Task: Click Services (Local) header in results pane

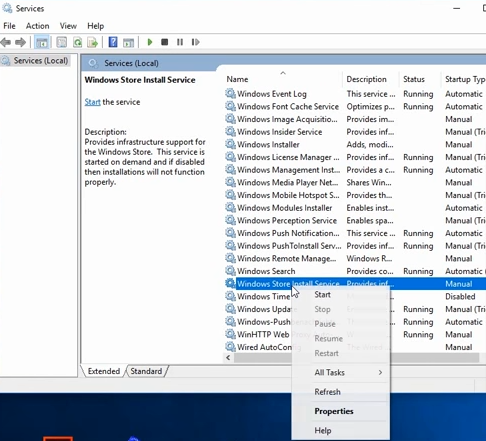Action: point(131,63)
